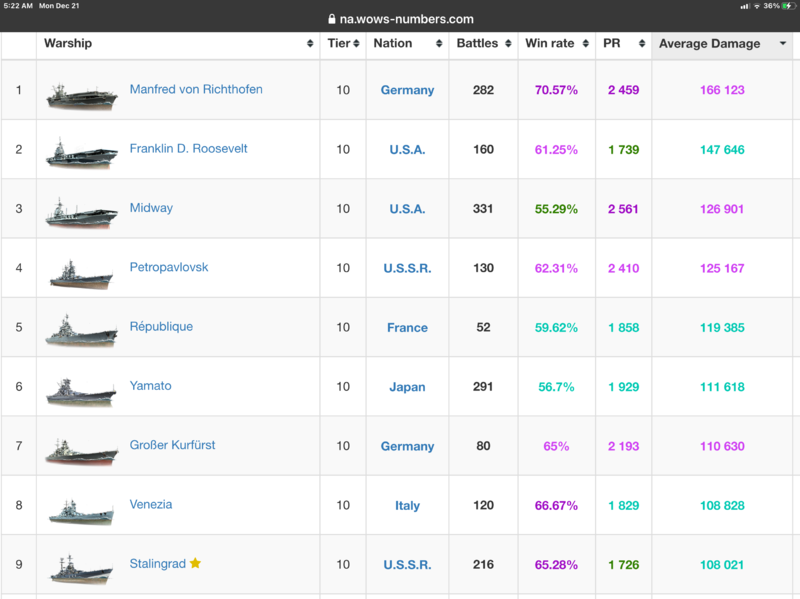Open the Italy nation link
Screen dimensions: 800x599
coord(407,506)
